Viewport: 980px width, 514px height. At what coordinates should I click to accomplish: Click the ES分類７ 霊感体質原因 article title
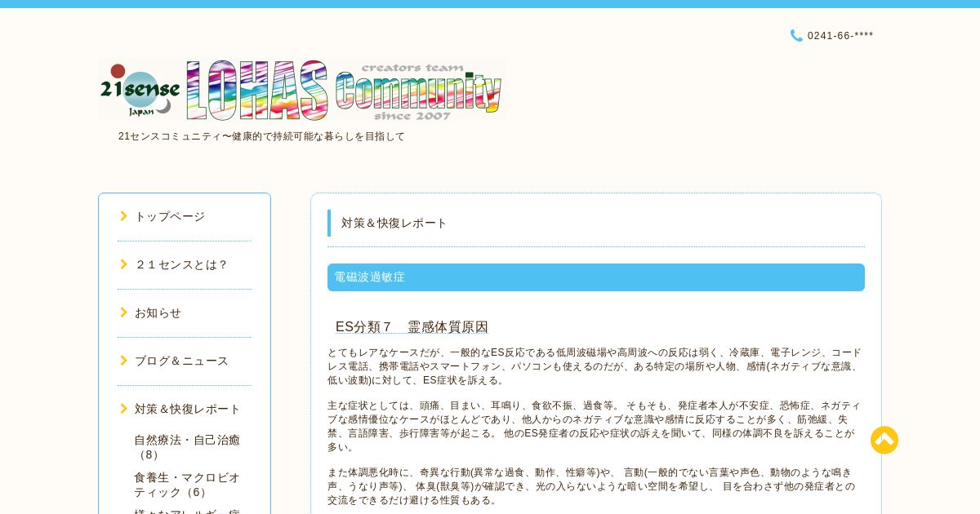click(412, 326)
